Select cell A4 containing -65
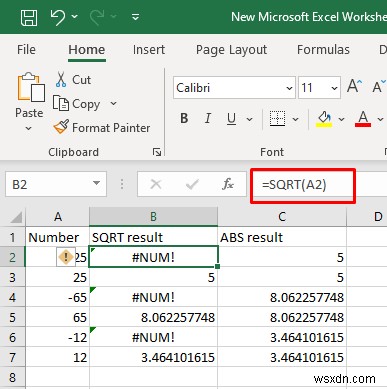The width and height of the screenshot is (387, 389). click(x=57, y=297)
